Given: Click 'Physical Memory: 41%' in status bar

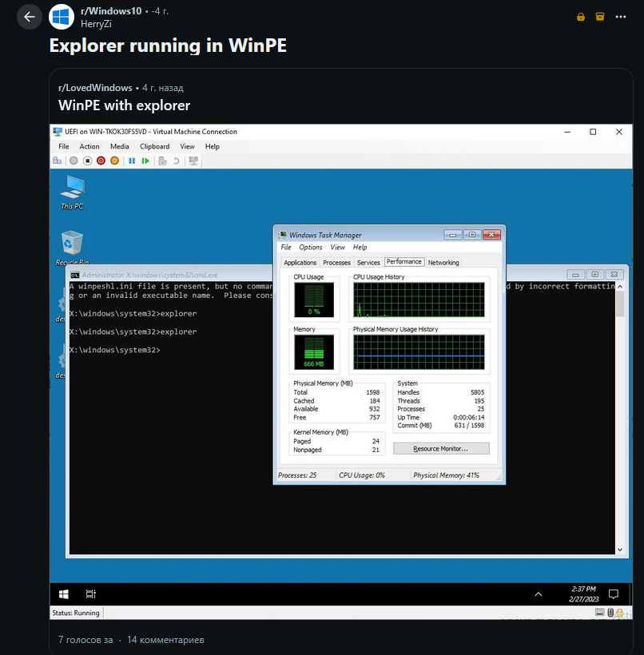Looking at the screenshot, I should coord(446,475).
